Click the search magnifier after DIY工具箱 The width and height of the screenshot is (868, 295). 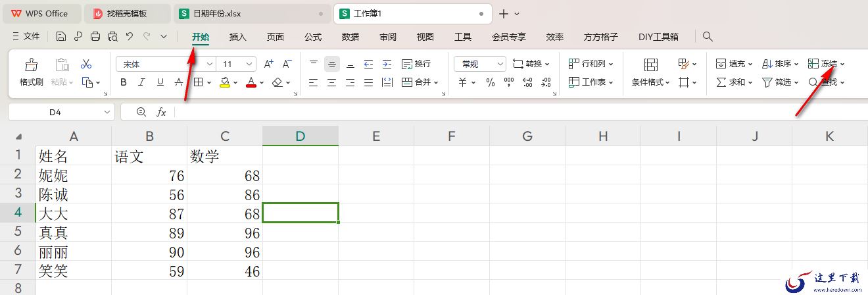click(708, 37)
